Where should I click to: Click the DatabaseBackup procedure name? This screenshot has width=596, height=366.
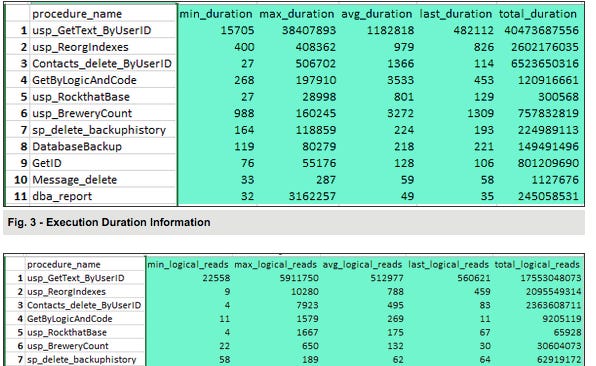(x=77, y=147)
